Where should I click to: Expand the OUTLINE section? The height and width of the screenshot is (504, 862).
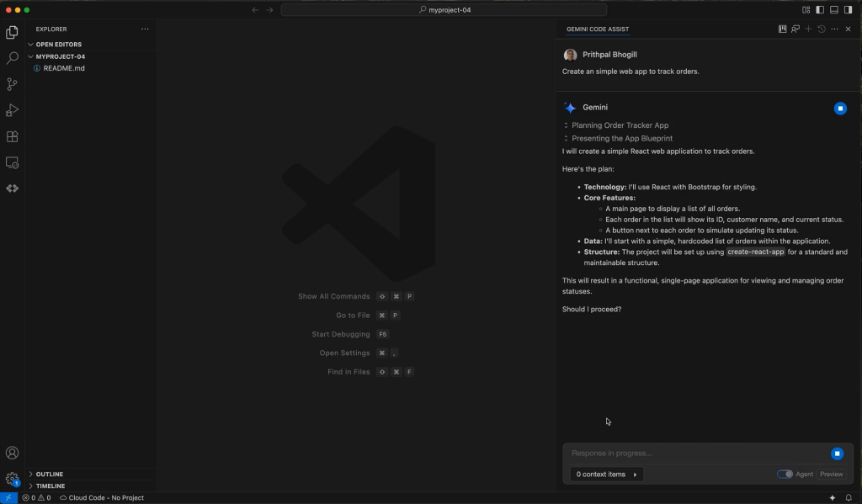point(46,474)
